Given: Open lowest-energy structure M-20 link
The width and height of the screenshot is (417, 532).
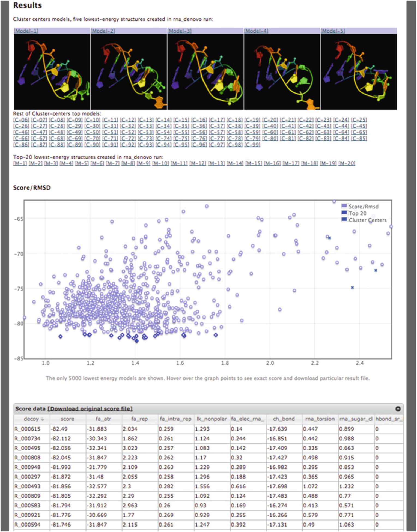Looking at the screenshot, I should (x=347, y=163).
